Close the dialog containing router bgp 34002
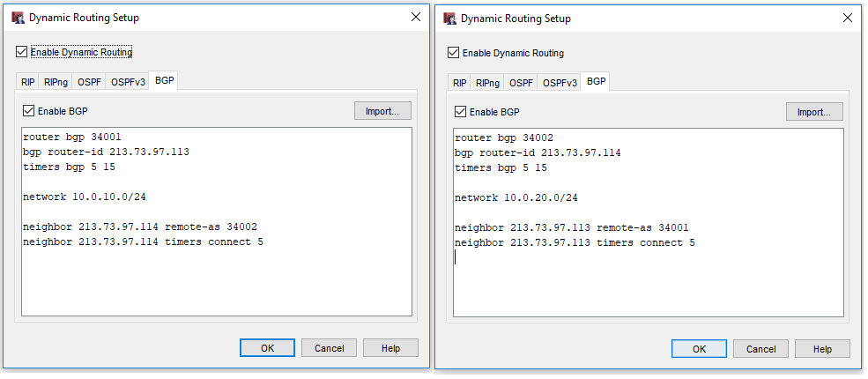The width and height of the screenshot is (868, 379). pos(848,19)
